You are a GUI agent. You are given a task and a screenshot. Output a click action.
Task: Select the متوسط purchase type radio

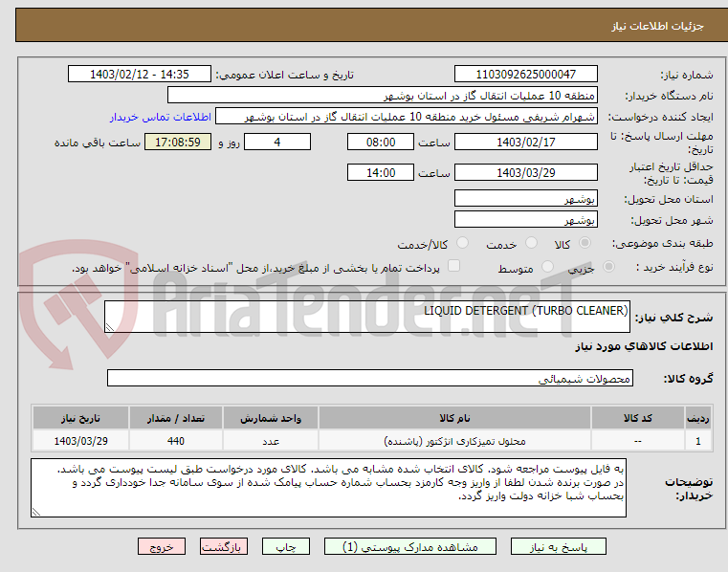point(548,267)
